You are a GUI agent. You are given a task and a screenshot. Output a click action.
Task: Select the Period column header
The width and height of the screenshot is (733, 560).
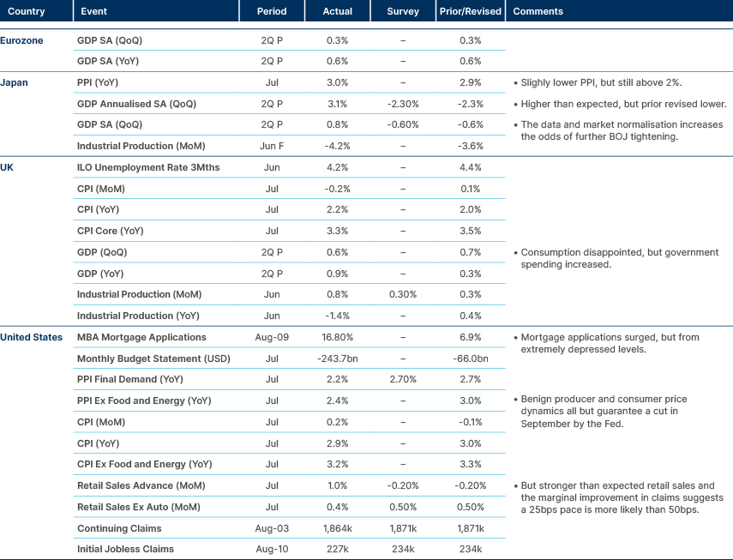coord(272,12)
